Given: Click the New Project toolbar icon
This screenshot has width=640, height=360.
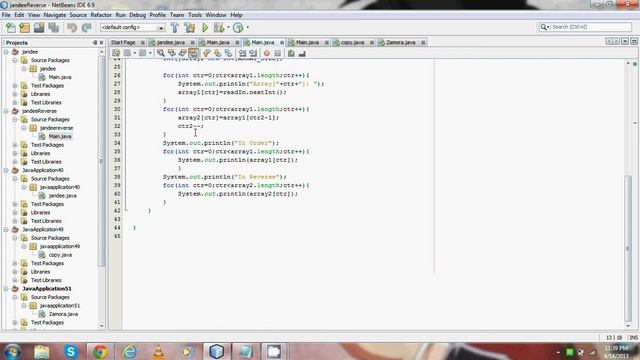Looking at the screenshot, I should click(x=24, y=27).
